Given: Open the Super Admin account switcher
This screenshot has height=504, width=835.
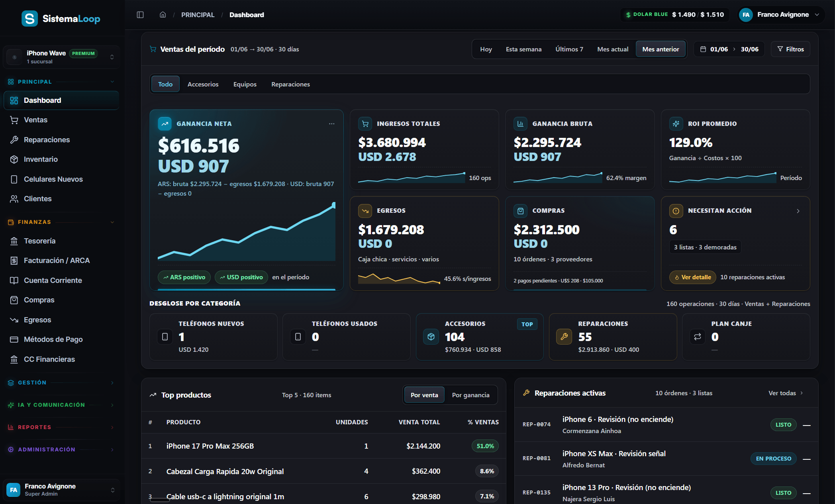Looking at the screenshot, I should coord(61,490).
